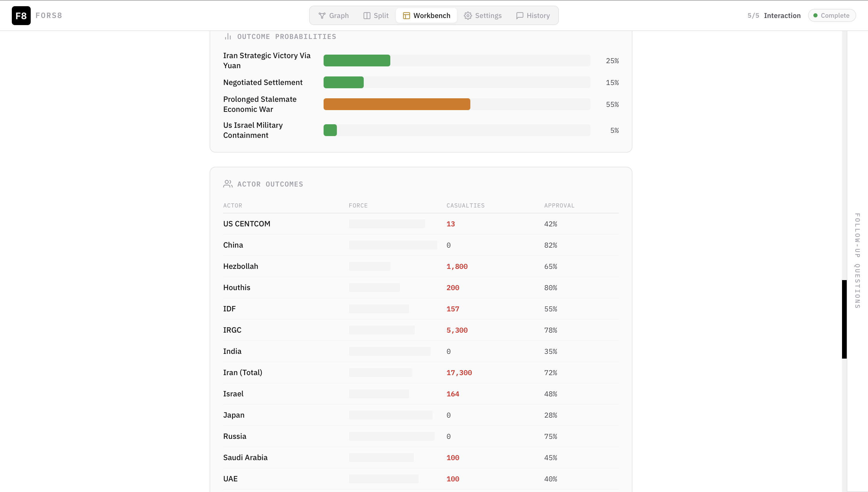Click the vertical scrollbar thumb

click(844, 319)
